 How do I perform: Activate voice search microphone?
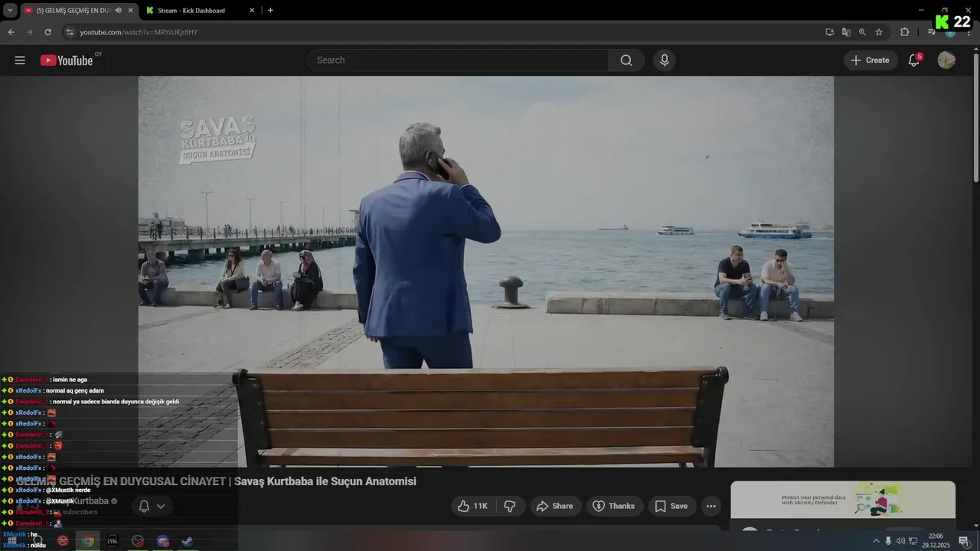point(664,60)
